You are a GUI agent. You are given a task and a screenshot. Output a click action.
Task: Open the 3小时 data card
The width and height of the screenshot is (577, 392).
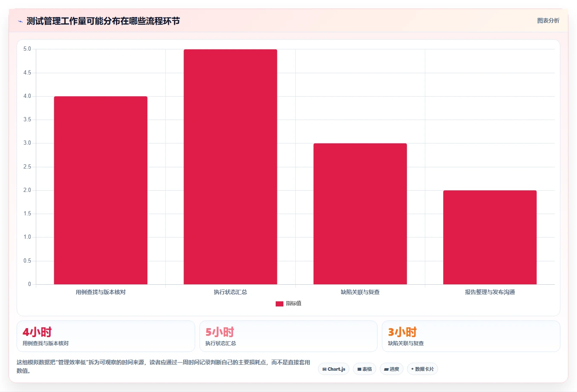coord(471,336)
